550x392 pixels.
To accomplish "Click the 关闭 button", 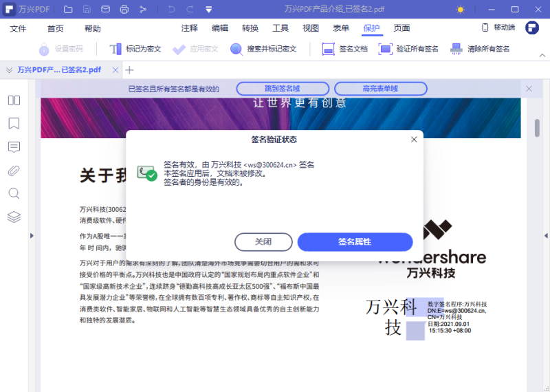I will click(263, 242).
